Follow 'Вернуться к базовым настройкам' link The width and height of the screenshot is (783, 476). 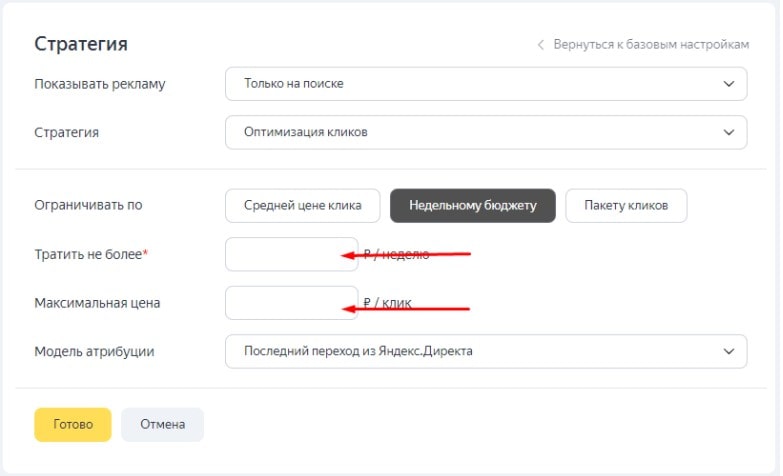[x=652, y=45]
